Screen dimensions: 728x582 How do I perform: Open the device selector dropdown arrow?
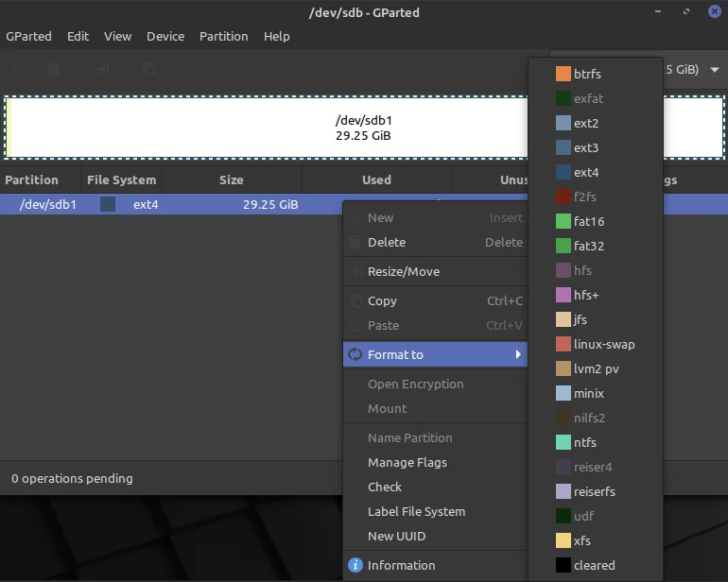click(x=715, y=70)
